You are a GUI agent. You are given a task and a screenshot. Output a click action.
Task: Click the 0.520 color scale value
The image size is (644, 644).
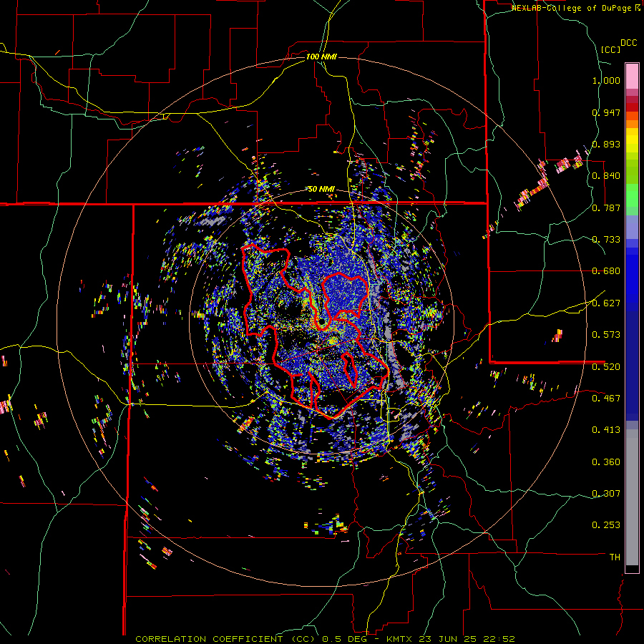click(606, 367)
